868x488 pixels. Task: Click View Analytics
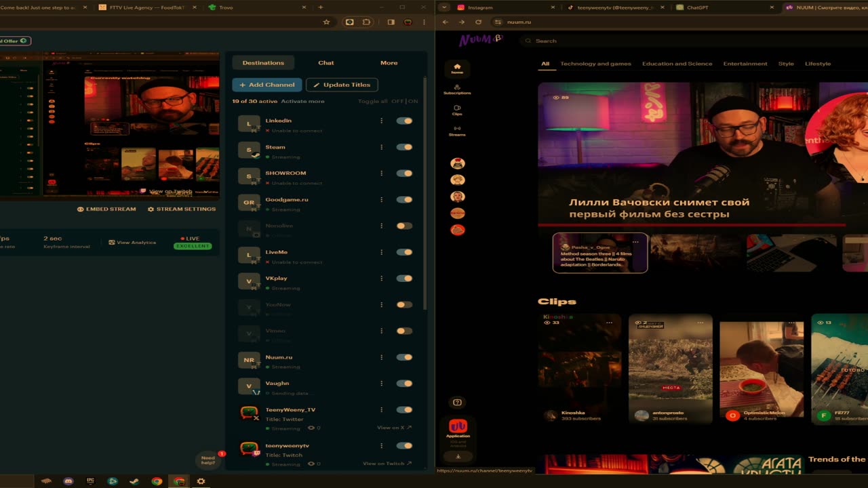(x=132, y=242)
